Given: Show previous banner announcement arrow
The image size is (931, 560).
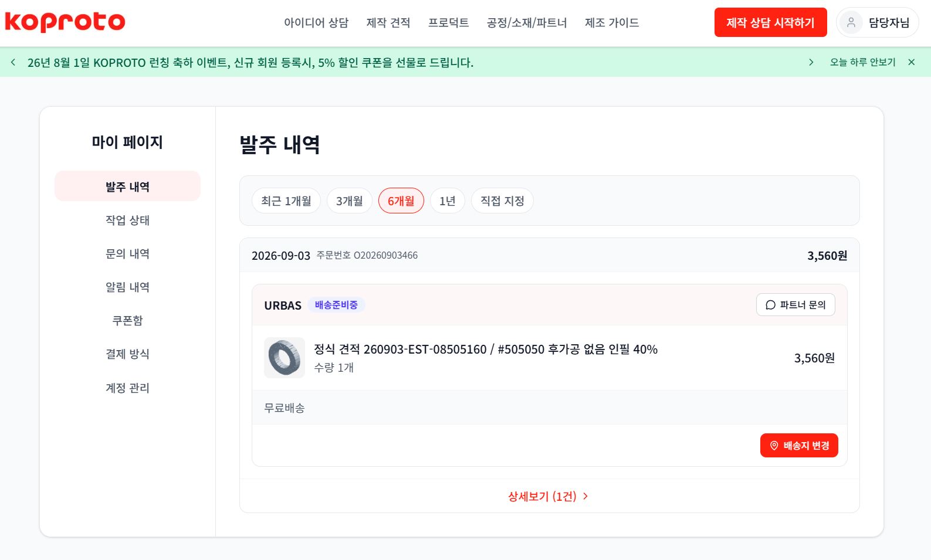Looking at the screenshot, I should point(13,62).
